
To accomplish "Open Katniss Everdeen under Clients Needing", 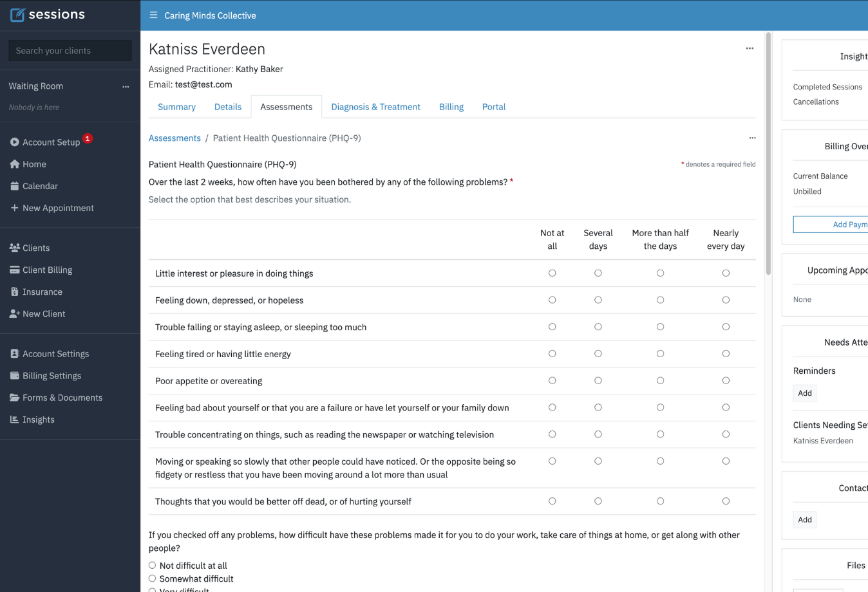I will (x=823, y=441).
